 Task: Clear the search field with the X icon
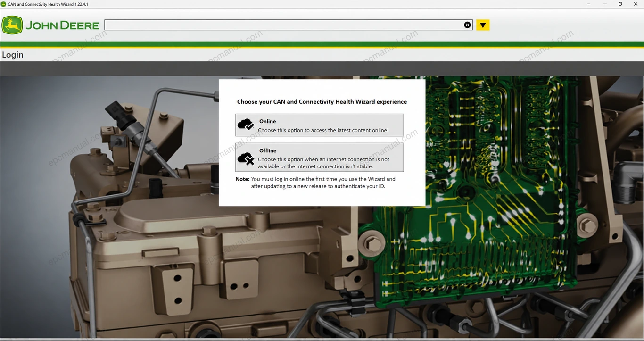(x=467, y=25)
